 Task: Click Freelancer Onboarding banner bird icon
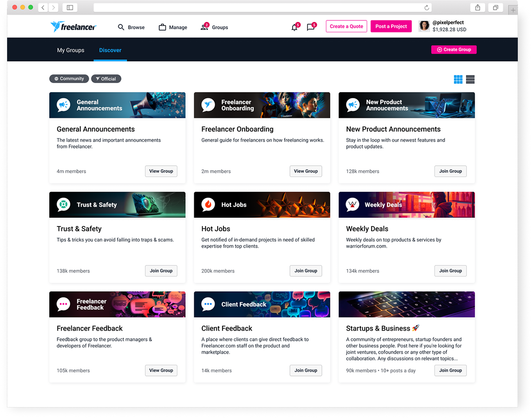tap(208, 105)
